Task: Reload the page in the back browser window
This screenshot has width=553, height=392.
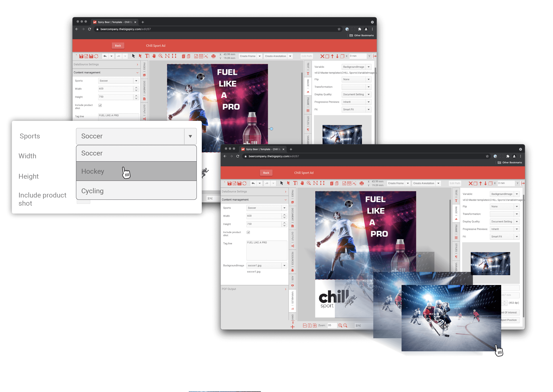Action: point(89,29)
